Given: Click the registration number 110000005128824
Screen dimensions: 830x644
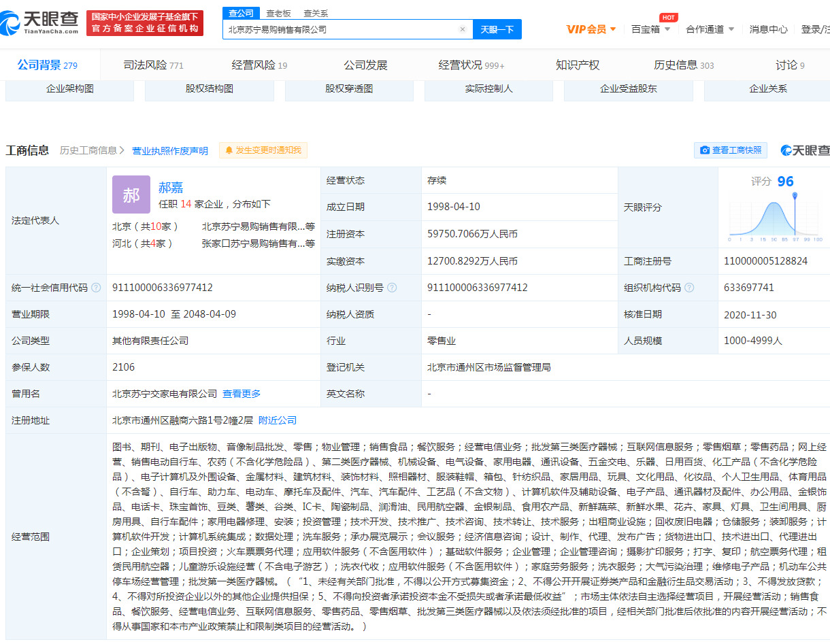Looking at the screenshot, I should [766, 261].
